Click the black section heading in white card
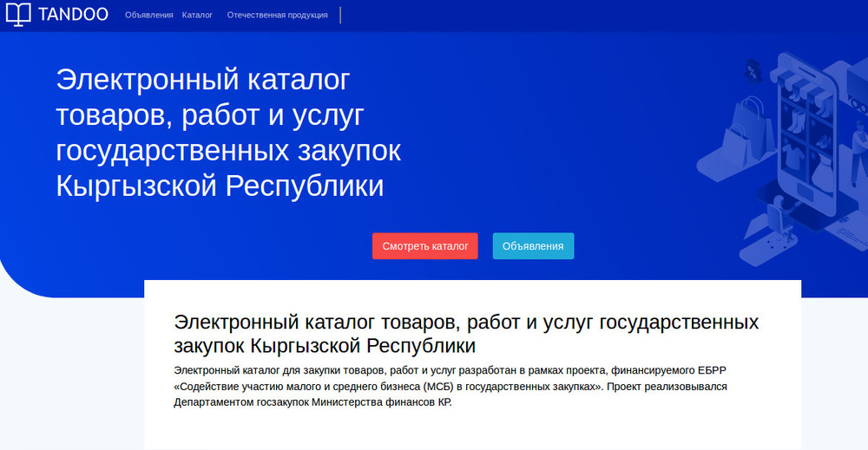 466,334
